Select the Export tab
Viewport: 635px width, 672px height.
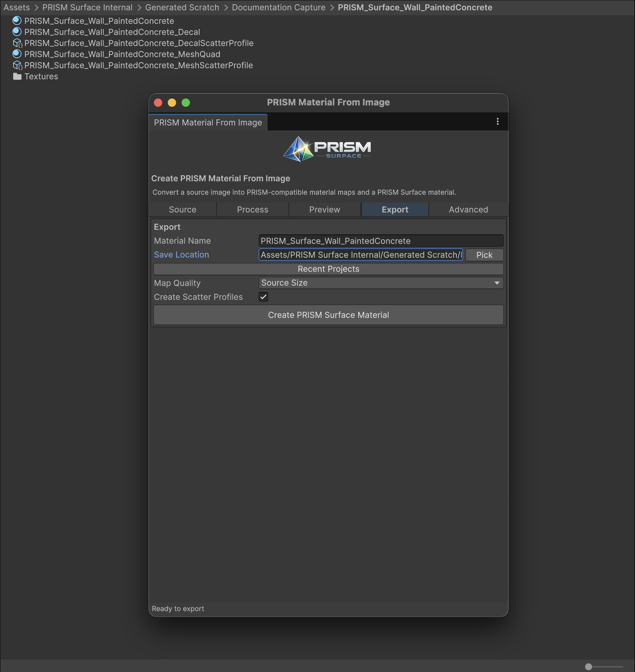tap(395, 209)
